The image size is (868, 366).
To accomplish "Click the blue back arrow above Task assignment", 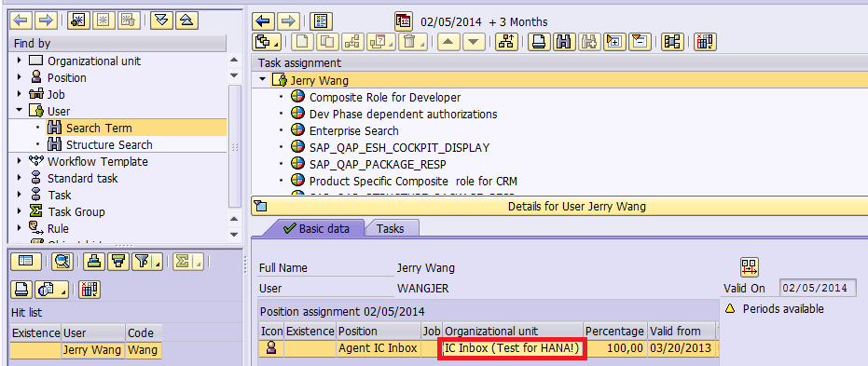I will click(264, 21).
